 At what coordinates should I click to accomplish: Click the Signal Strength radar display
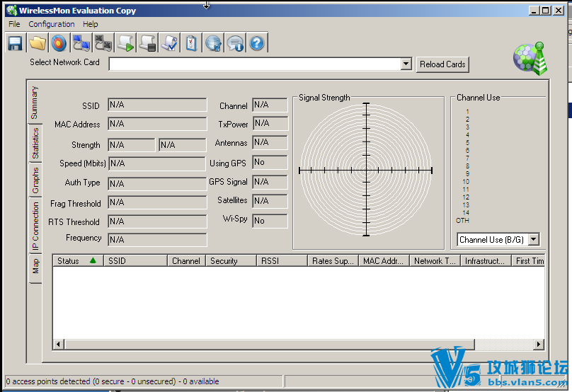point(365,170)
